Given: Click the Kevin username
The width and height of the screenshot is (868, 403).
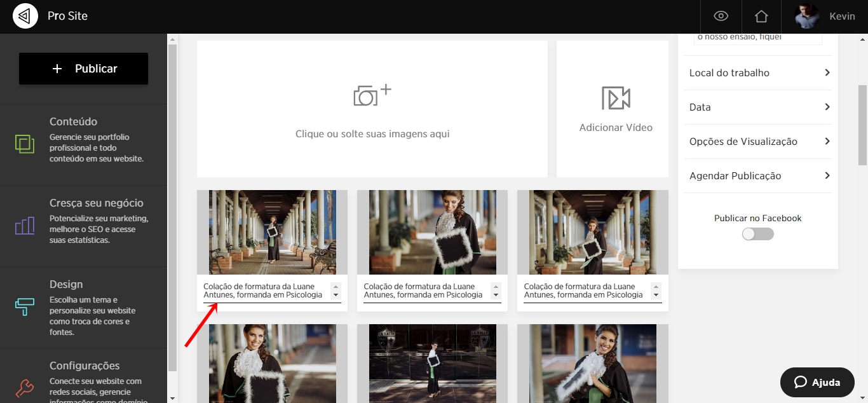Looking at the screenshot, I should coord(842,17).
